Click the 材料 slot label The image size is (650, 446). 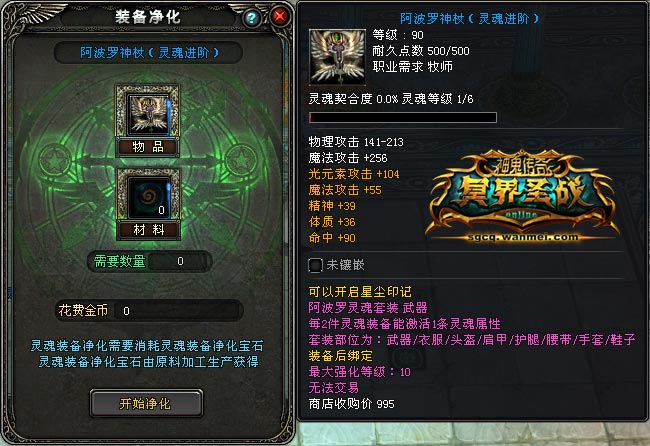[x=148, y=230]
